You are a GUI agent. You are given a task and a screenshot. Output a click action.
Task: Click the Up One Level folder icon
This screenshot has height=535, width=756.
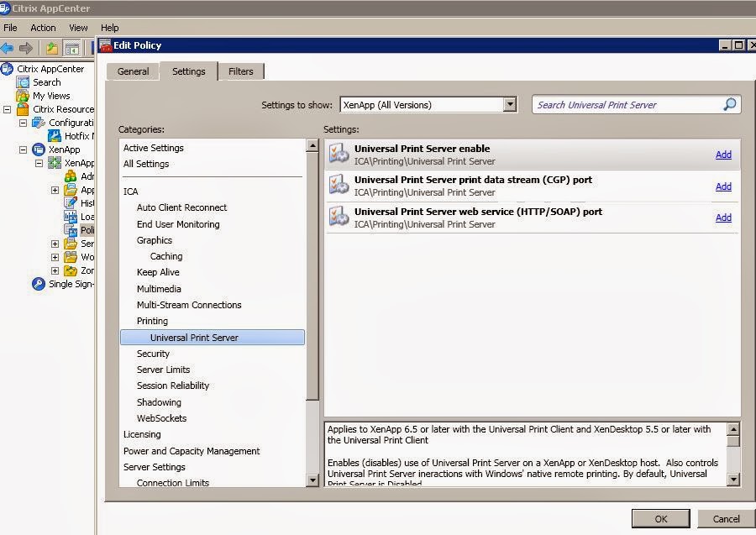(x=51, y=48)
